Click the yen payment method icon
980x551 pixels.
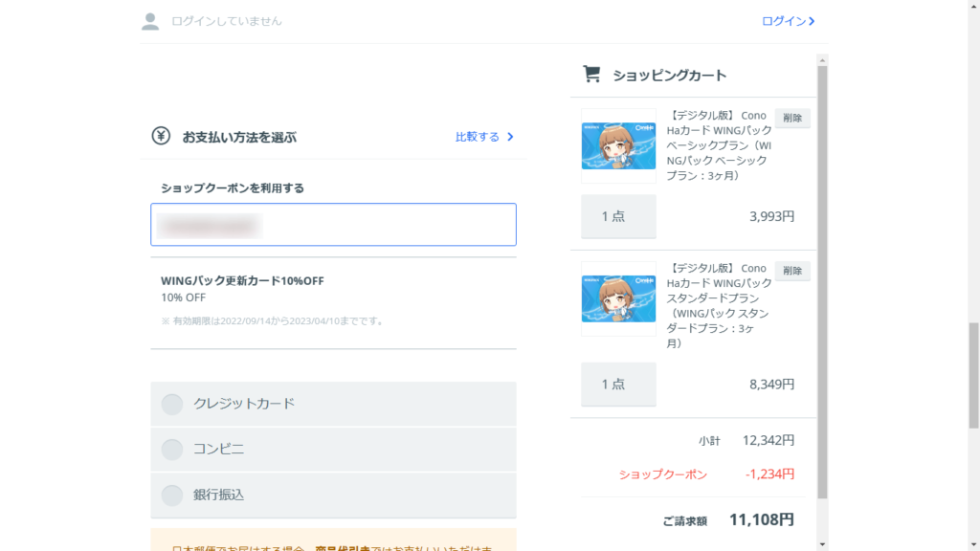(x=161, y=136)
